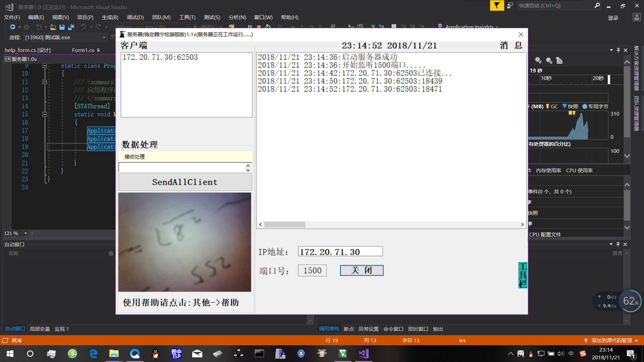Select the zoom-in icon in diagnostics panel

(x=538, y=61)
